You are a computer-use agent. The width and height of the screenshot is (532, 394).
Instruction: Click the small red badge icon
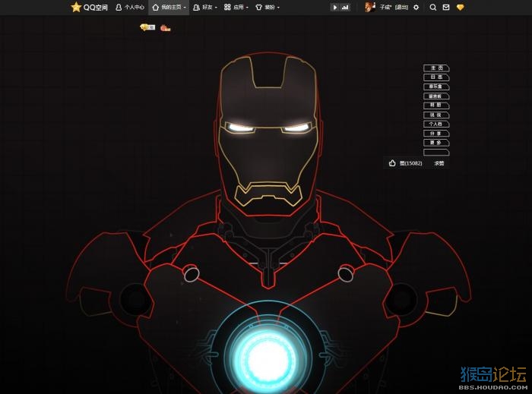(x=165, y=28)
